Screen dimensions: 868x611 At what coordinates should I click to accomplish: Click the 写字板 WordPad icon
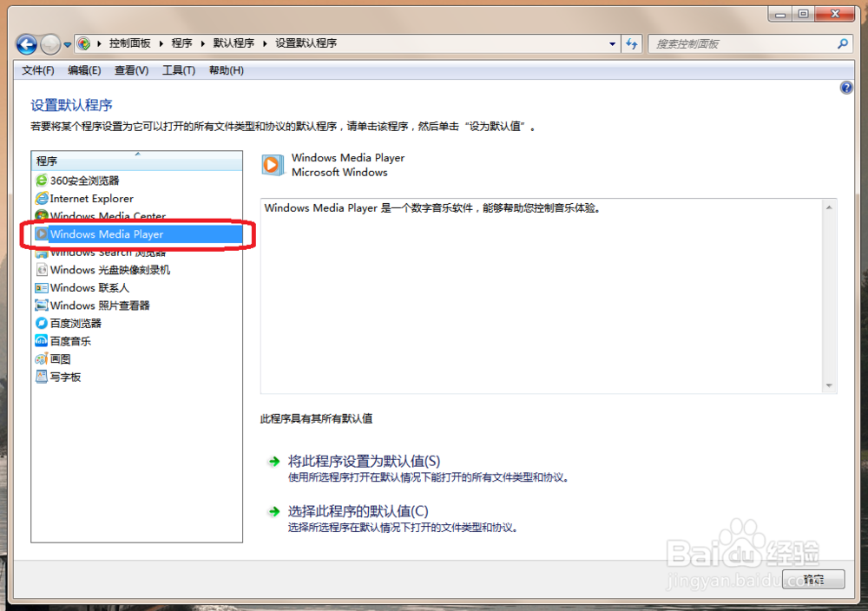(41, 377)
